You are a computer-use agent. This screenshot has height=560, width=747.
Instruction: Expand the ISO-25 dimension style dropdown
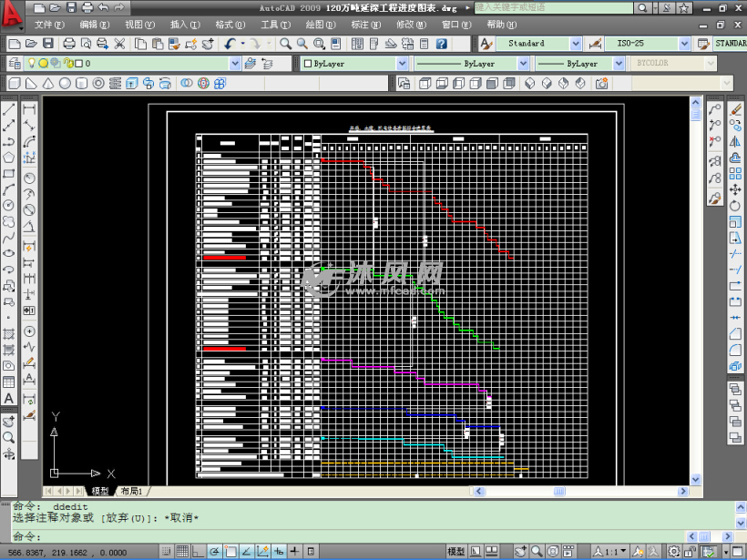683,43
